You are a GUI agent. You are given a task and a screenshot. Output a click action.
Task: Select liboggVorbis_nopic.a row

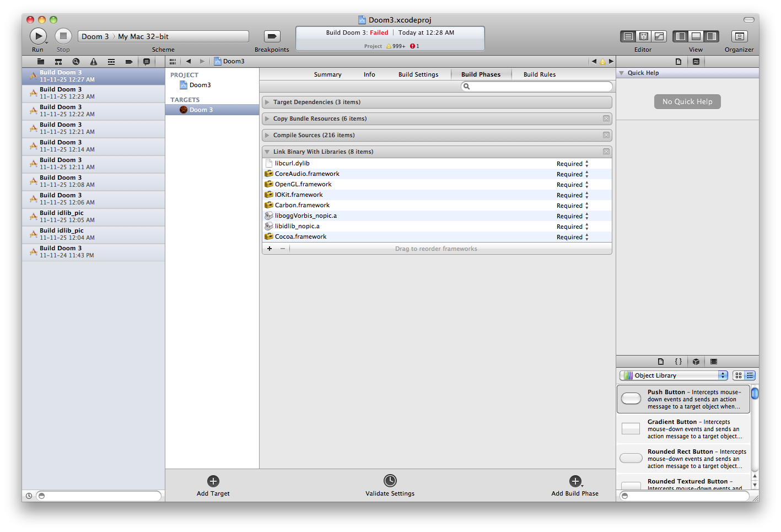pyautogui.click(x=437, y=216)
